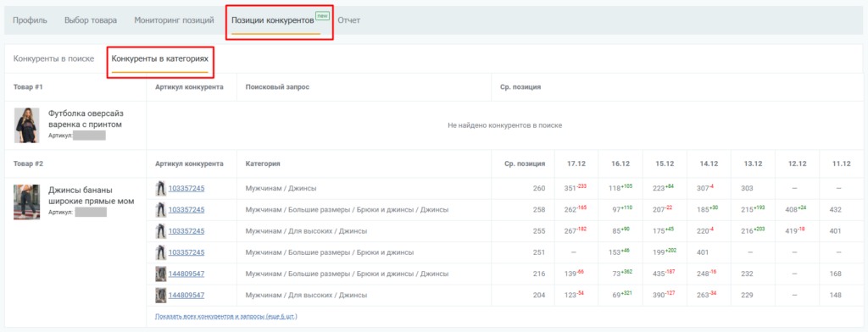Expand Показать всех конкурентов и запросы
The image size is (868, 332).
[x=226, y=317]
